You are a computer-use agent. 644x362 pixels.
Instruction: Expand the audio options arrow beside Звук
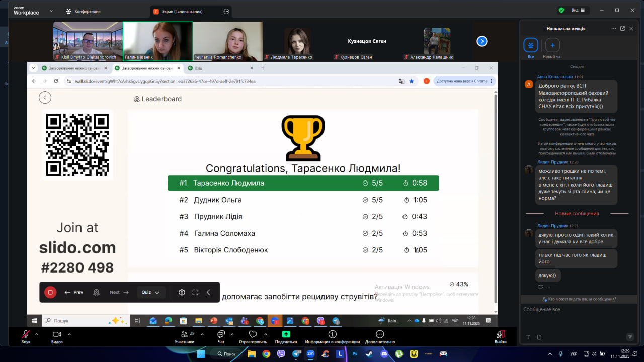point(36,334)
